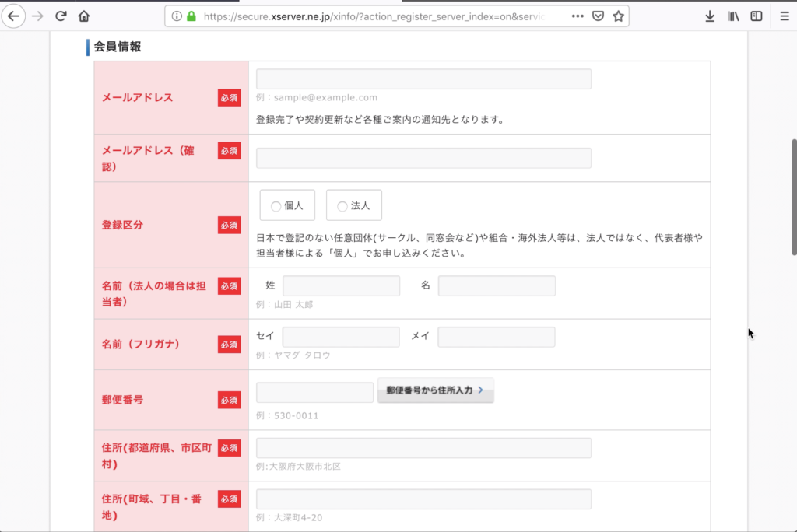The height and width of the screenshot is (532, 797).
Task: Click the 姓 surname field
Action: [x=341, y=285]
